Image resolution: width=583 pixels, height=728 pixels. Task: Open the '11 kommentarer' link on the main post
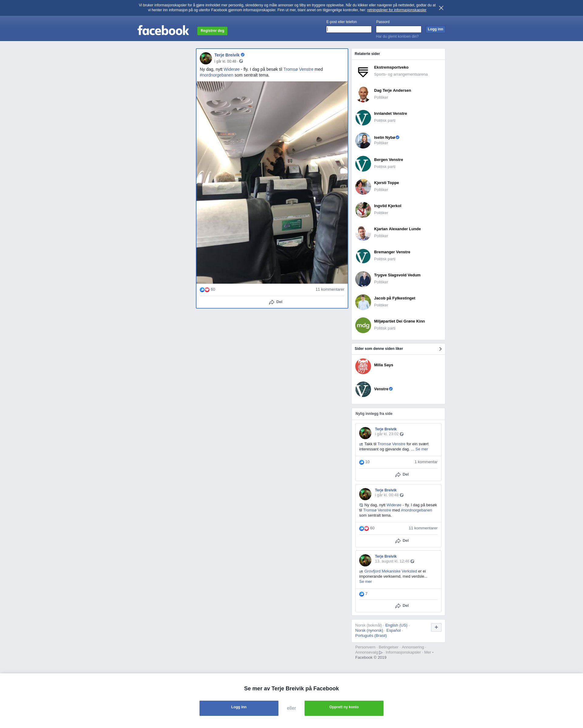click(329, 289)
